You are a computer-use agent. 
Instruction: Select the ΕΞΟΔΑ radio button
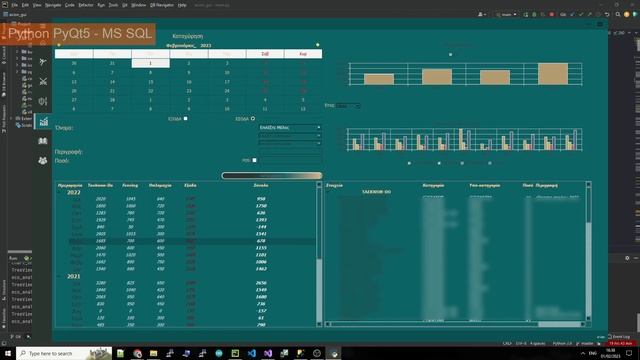pos(253,118)
